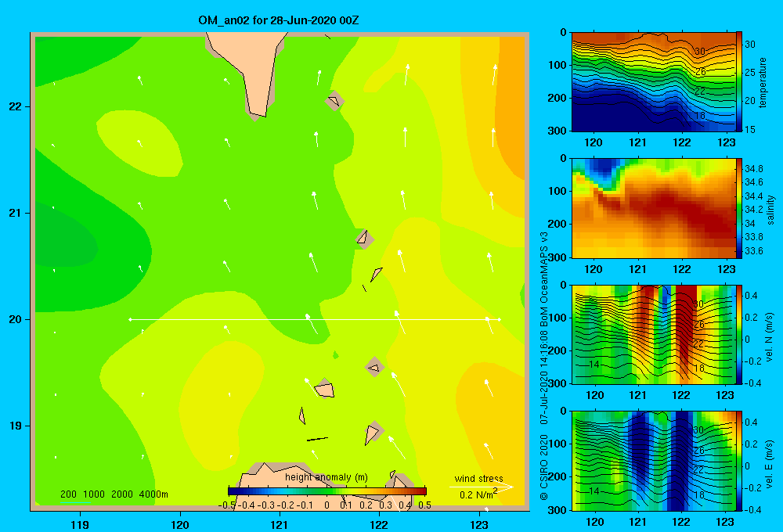
Task: Click the salinity color scale bar
Action: click(740, 208)
